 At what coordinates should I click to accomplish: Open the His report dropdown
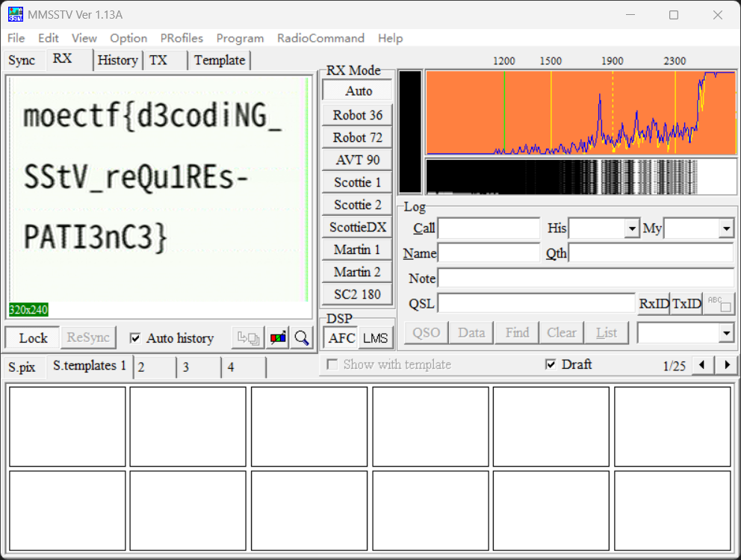(x=633, y=228)
